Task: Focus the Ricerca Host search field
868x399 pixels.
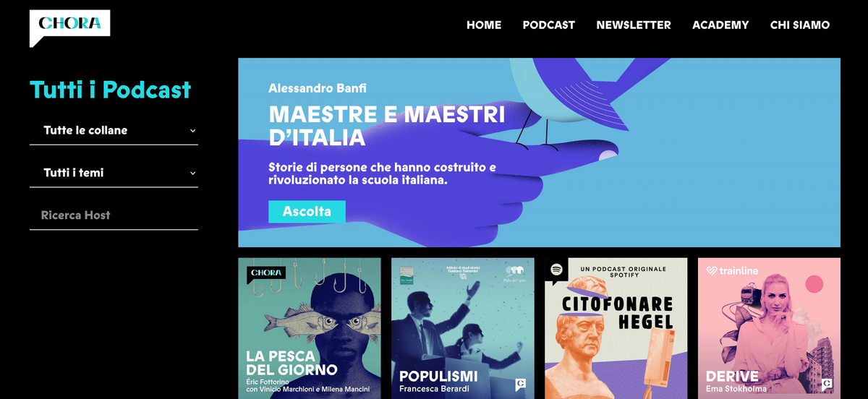Action: click(114, 215)
